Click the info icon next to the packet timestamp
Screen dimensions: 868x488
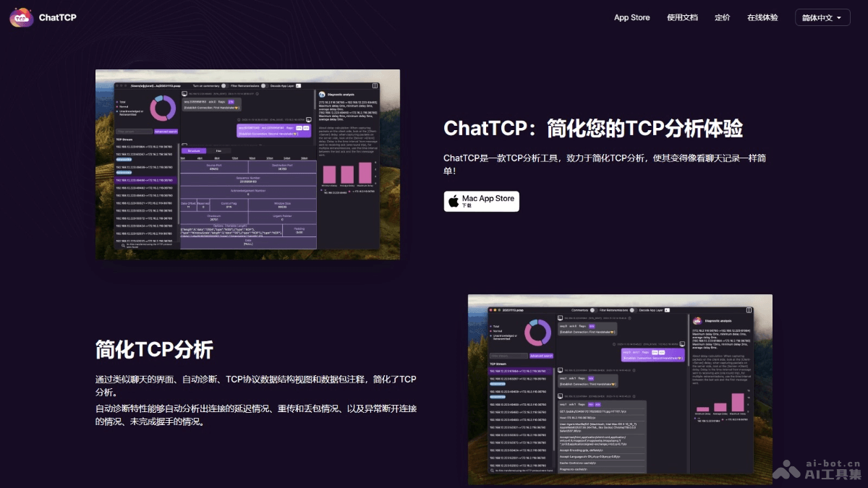pos(256,94)
